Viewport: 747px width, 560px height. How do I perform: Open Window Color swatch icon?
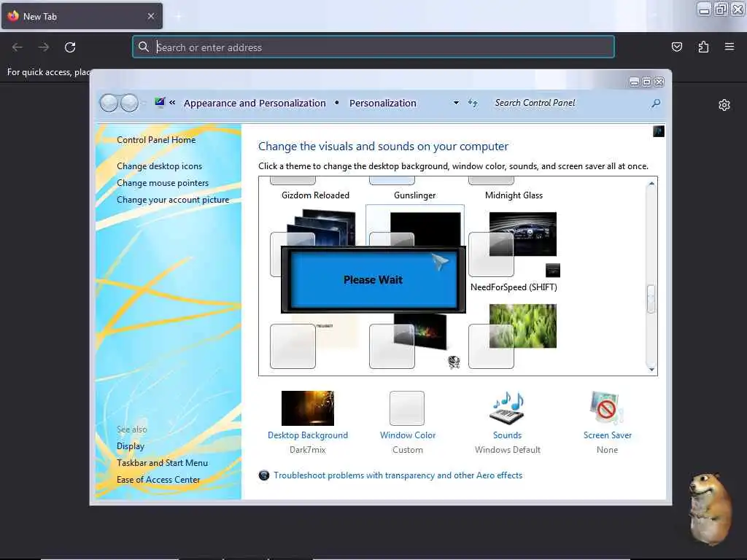pyautogui.click(x=407, y=408)
